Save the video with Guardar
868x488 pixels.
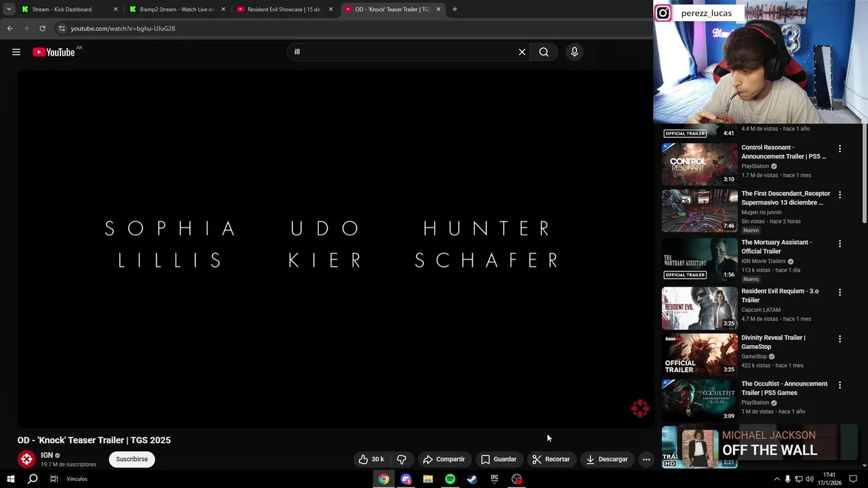coord(498,460)
